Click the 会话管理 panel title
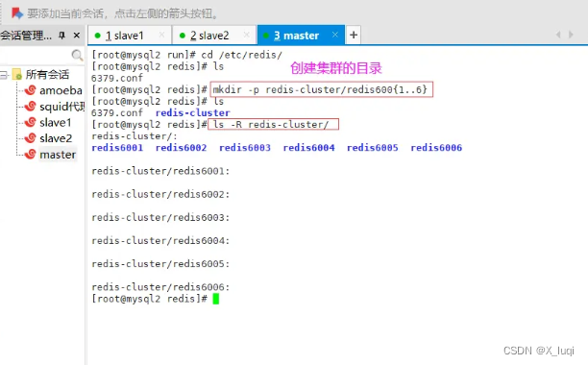588x365 pixels. coord(26,36)
